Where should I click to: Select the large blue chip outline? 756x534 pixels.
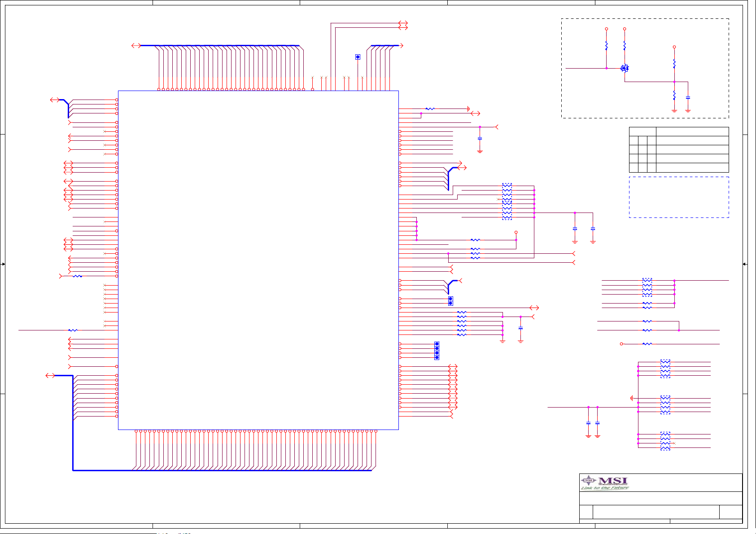(x=258, y=260)
